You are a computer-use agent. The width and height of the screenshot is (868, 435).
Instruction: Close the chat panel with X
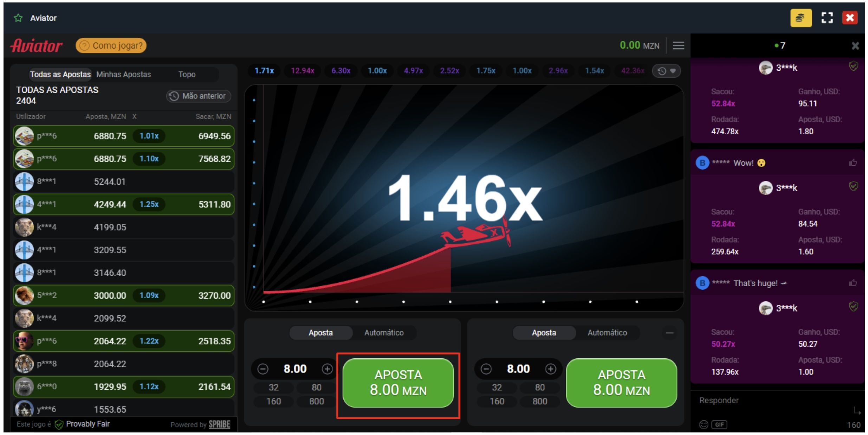(x=855, y=46)
